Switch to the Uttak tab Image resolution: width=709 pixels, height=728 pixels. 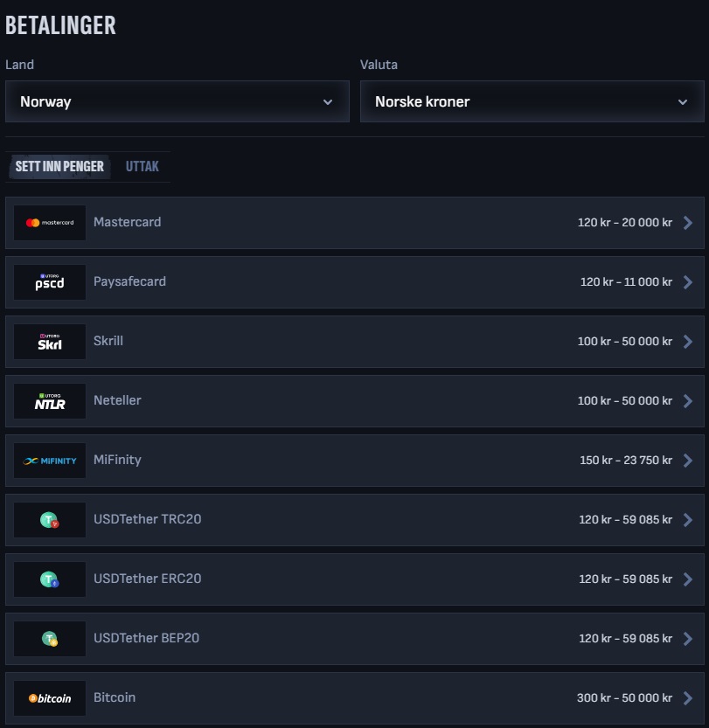(142, 166)
